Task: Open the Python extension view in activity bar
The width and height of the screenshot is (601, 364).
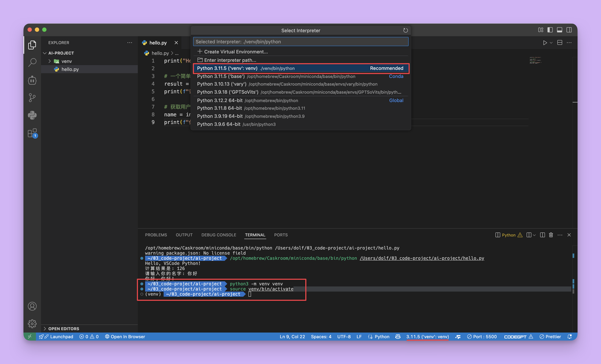Action: pos(32,115)
